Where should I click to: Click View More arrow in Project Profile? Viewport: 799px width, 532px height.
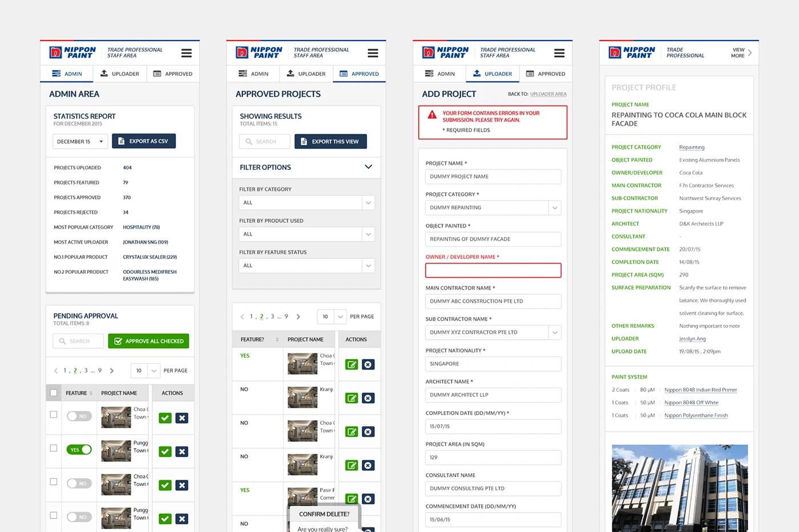(x=749, y=52)
